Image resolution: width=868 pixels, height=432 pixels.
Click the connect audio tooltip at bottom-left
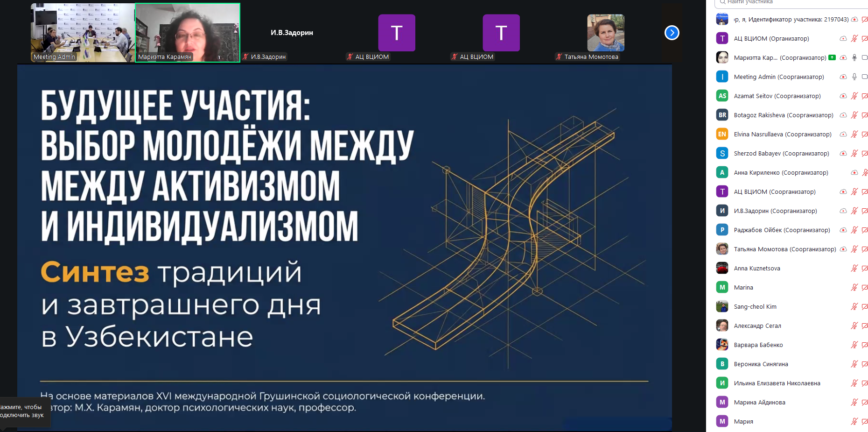[23, 411]
